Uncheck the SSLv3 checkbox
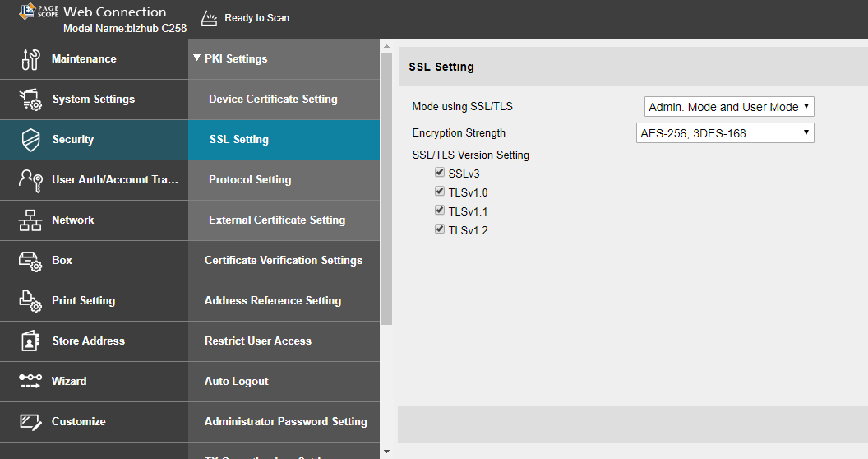 coord(440,174)
